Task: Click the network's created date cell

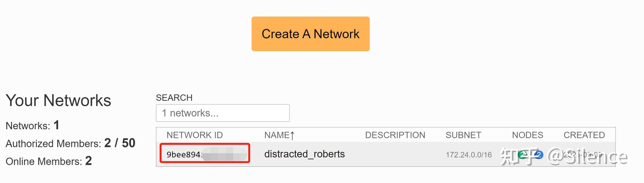Action: point(583,155)
